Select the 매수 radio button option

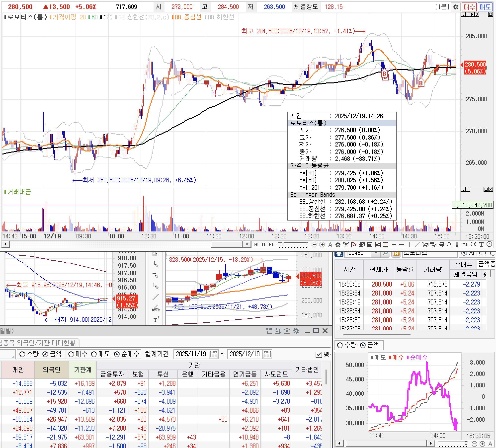coord(71,354)
